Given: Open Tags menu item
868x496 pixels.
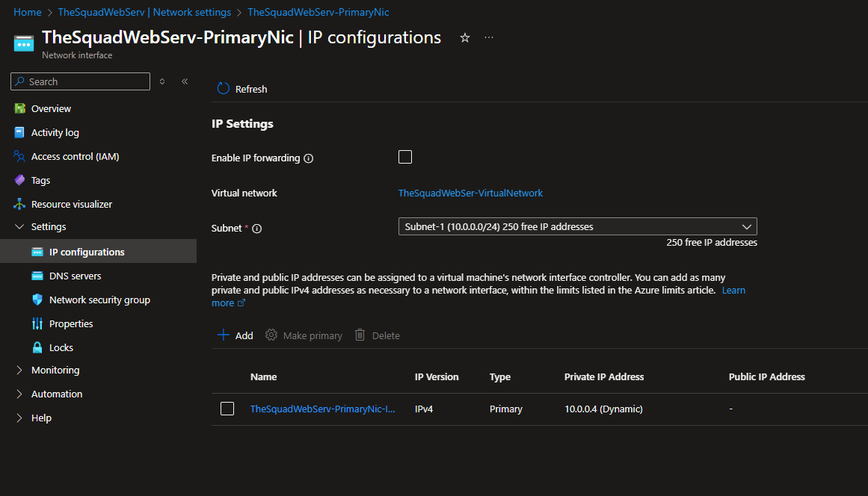Looking at the screenshot, I should [x=40, y=180].
